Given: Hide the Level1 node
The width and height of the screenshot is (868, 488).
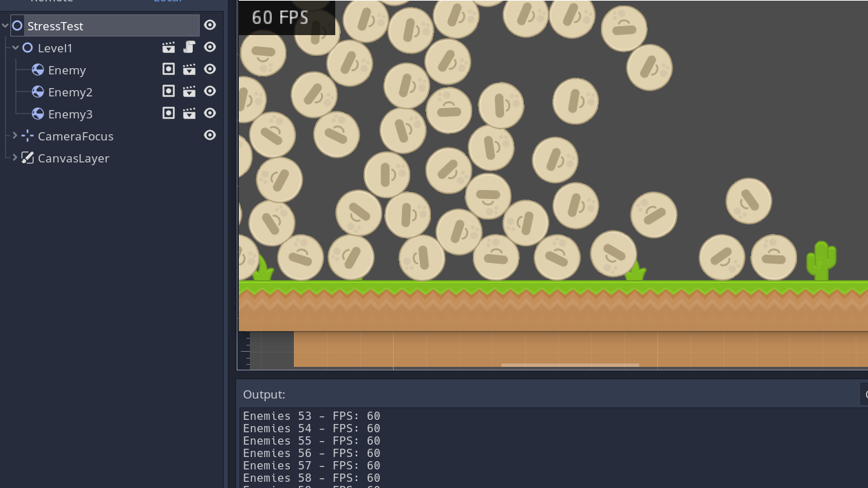Looking at the screenshot, I should tap(210, 47).
